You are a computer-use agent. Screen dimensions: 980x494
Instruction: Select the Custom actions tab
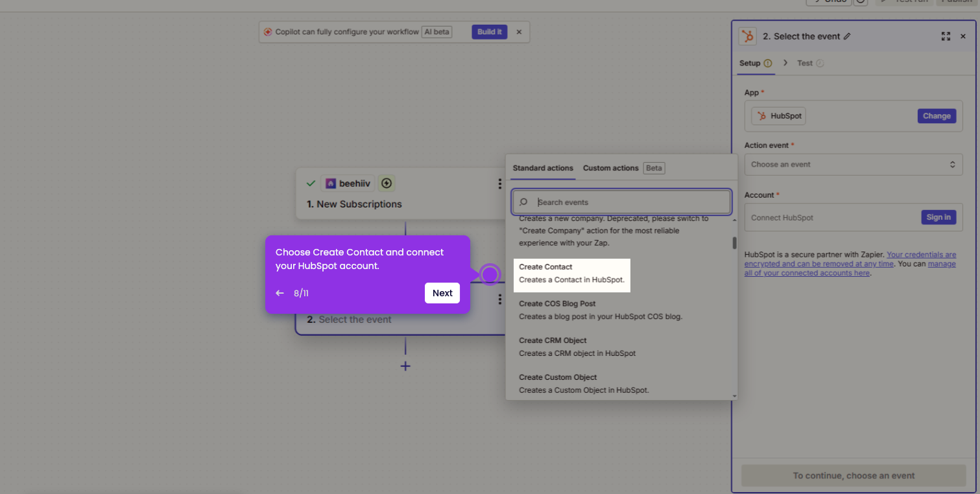pyautogui.click(x=611, y=168)
